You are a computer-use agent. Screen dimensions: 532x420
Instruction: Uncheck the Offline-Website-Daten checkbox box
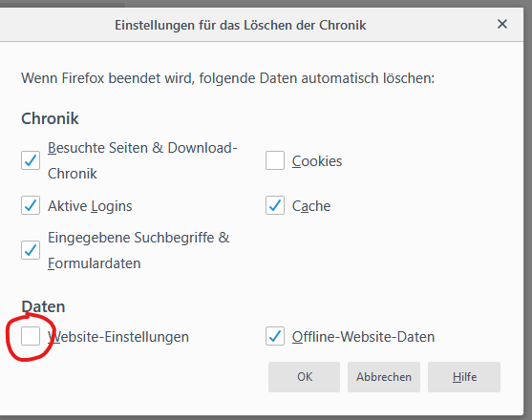pos(275,336)
